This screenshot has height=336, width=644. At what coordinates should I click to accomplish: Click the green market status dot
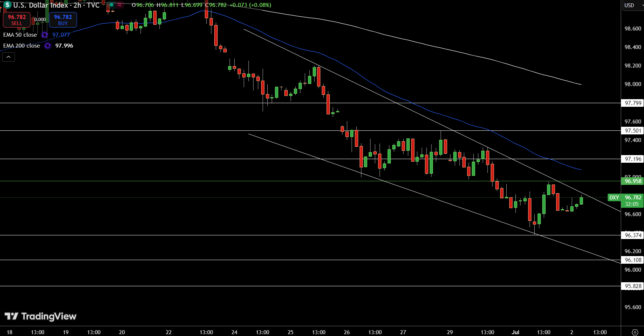[x=111, y=5]
